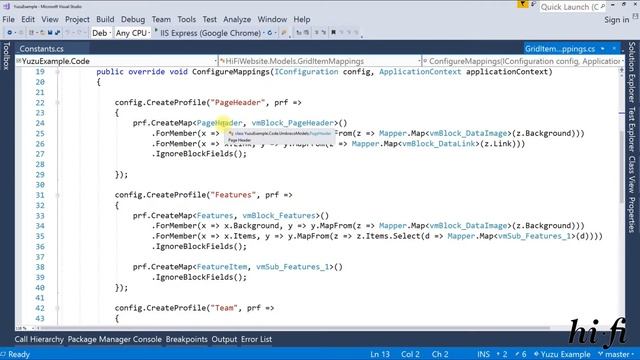Open the IIS Express browser target dropdown arrow
Image resolution: width=640 pixels, height=360 pixels.
(x=264, y=33)
